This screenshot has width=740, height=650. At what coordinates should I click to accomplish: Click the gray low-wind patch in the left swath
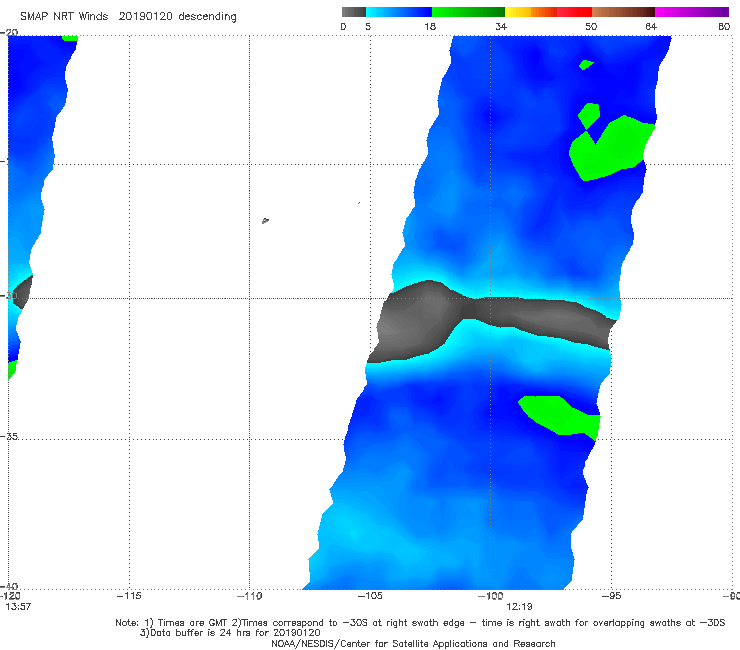22,292
